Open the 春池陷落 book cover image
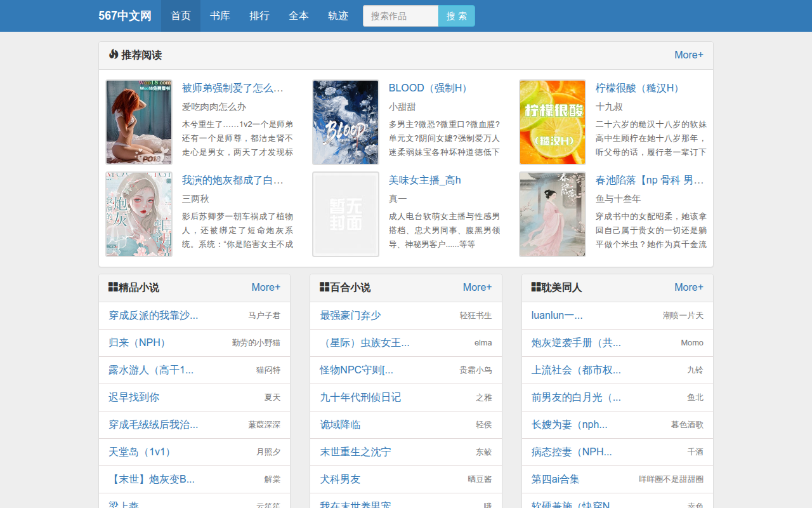 click(x=553, y=214)
